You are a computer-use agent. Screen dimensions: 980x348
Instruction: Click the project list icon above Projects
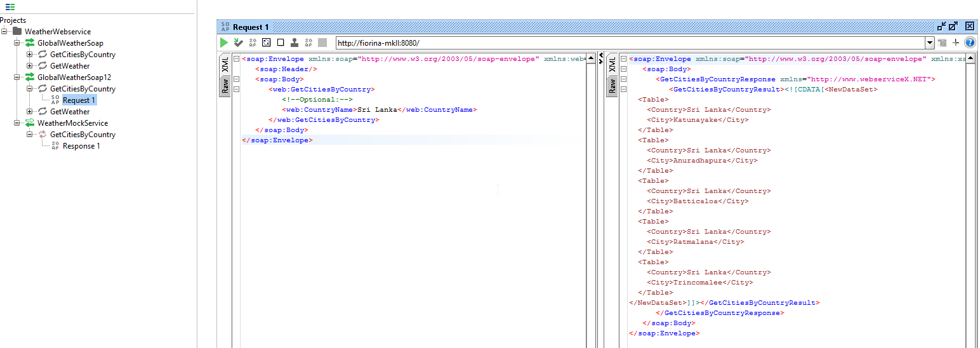pyautogui.click(x=10, y=7)
